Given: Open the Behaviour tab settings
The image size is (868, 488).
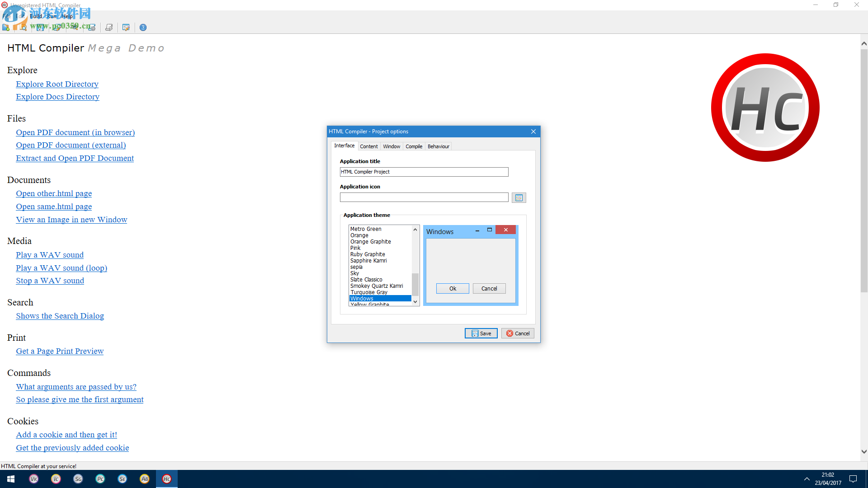Looking at the screenshot, I should [x=438, y=146].
